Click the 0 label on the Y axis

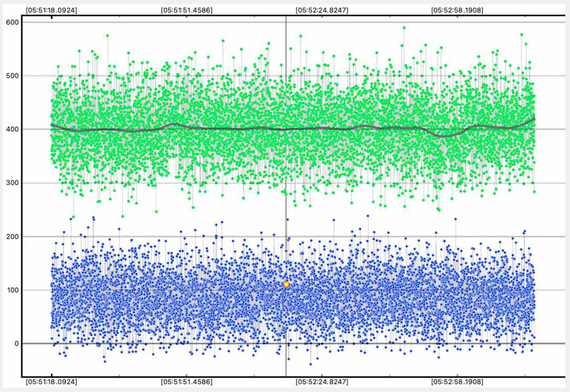[16, 344]
